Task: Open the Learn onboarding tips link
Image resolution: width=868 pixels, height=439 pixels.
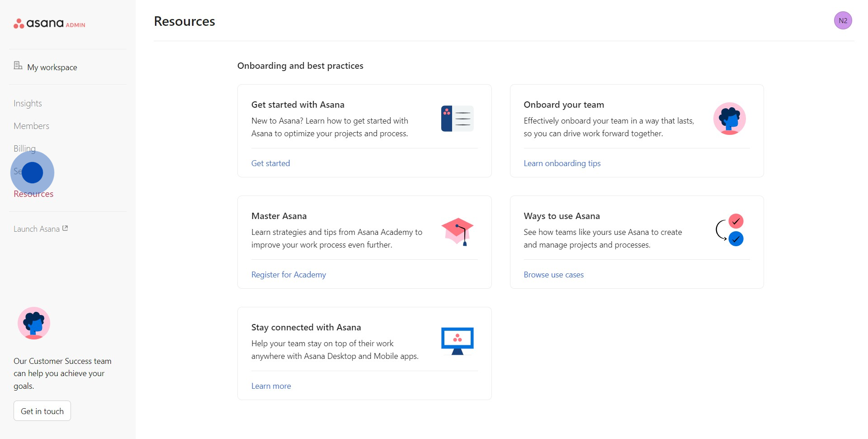Action: (562, 163)
